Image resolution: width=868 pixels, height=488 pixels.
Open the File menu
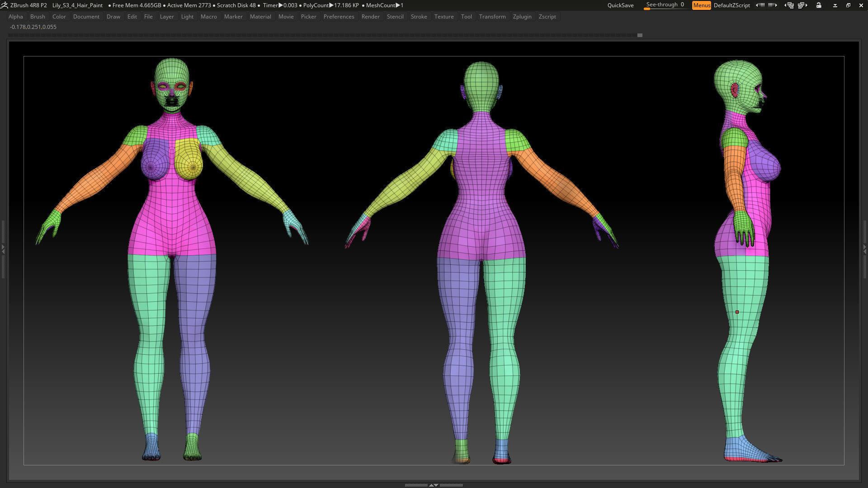click(148, 17)
